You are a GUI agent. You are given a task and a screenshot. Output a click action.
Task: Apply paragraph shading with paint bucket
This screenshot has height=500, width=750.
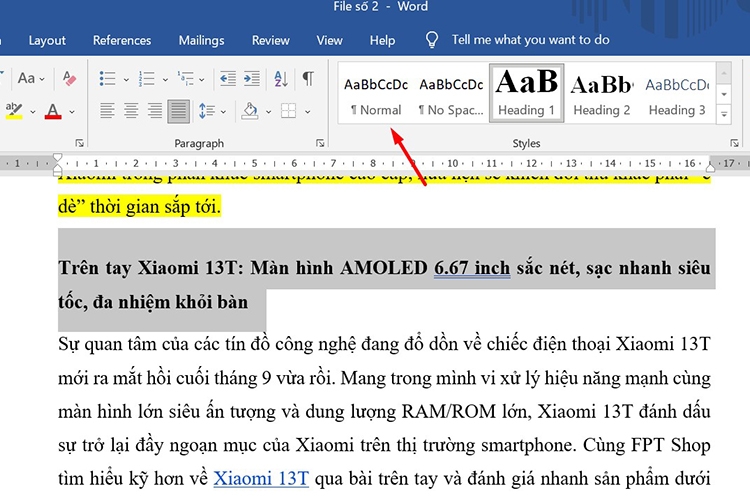[250, 111]
